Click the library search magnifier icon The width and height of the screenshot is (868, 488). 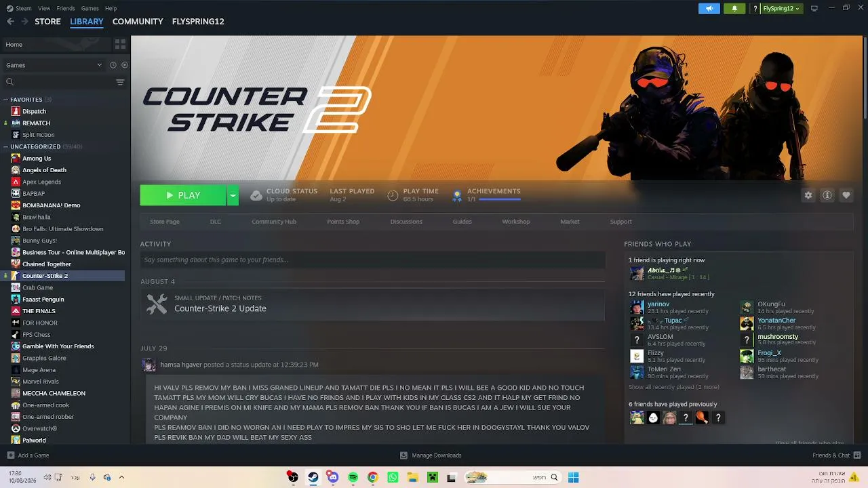point(9,82)
